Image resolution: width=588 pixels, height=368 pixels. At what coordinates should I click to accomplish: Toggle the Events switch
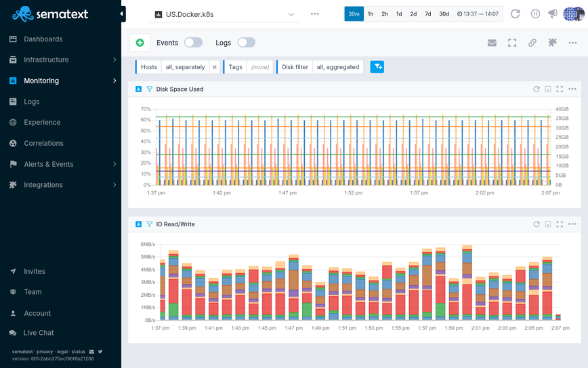(193, 43)
